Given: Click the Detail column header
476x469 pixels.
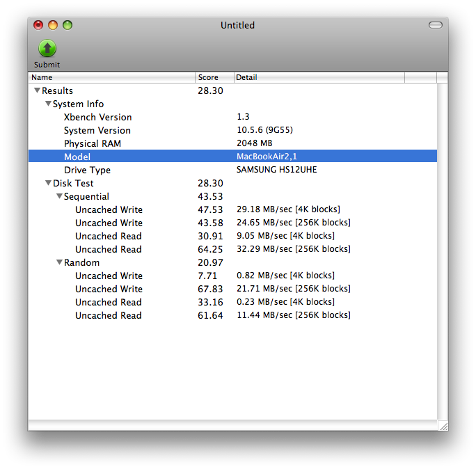Looking at the screenshot, I should pyautogui.click(x=319, y=77).
